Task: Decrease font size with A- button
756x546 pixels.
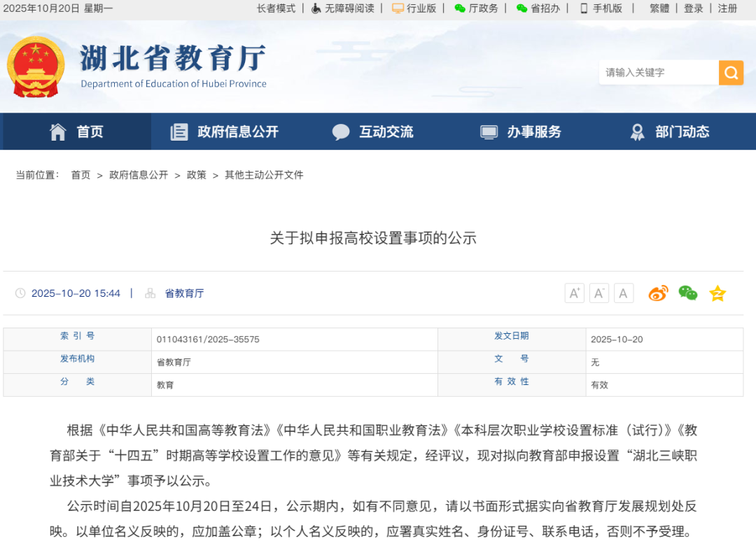Action: click(x=598, y=293)
